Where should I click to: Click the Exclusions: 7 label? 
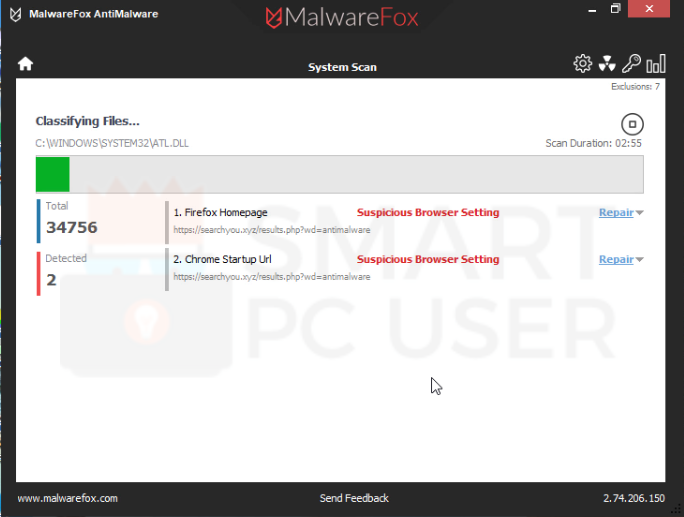pyautogui.click(x=635, y=87)
